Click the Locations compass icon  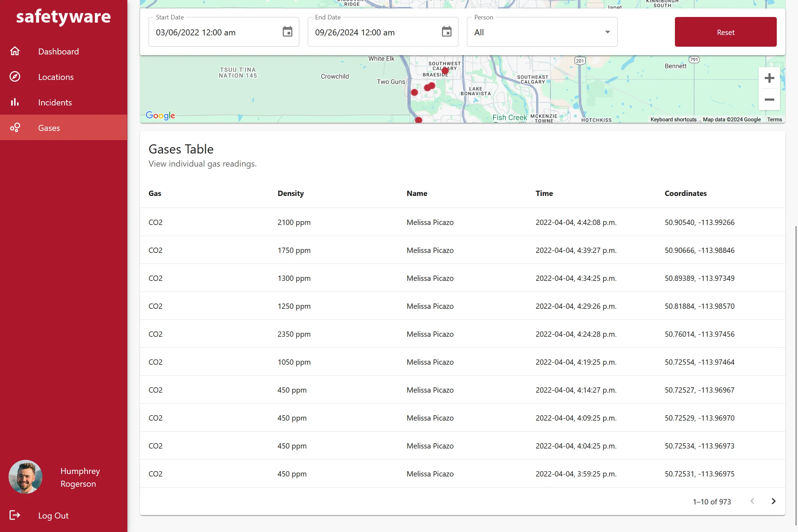tap(15, 77)
